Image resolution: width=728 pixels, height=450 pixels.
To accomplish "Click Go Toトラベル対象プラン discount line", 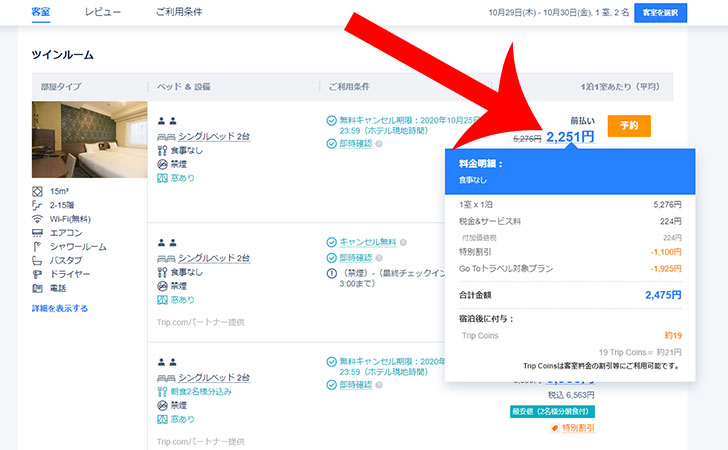I will [570, 269].
